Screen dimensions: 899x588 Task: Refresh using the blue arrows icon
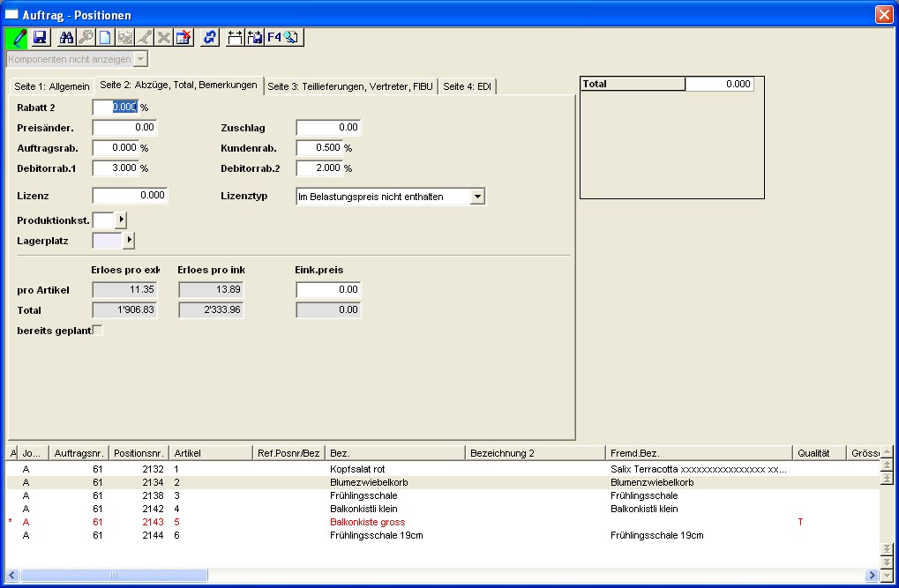pos(210,38)
